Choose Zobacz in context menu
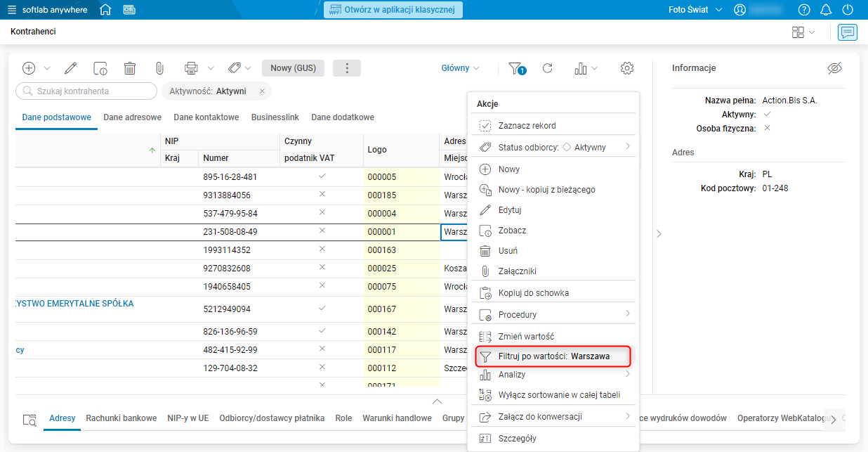The image size is (868, 452). pos(553,231)
